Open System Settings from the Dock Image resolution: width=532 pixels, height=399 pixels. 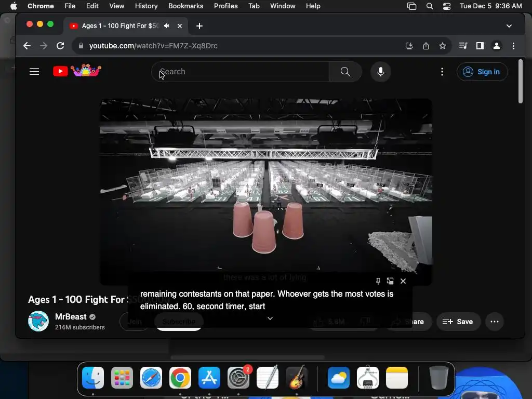click(x=238, y=378)
